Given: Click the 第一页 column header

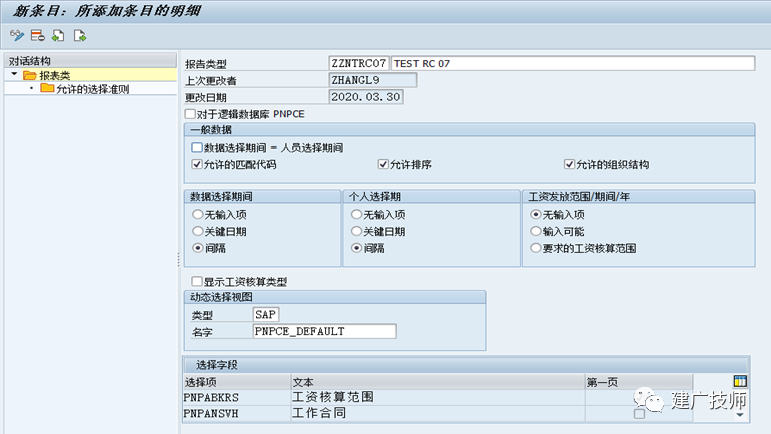Looking at the screenshot, I should click(x=639, y=382).
